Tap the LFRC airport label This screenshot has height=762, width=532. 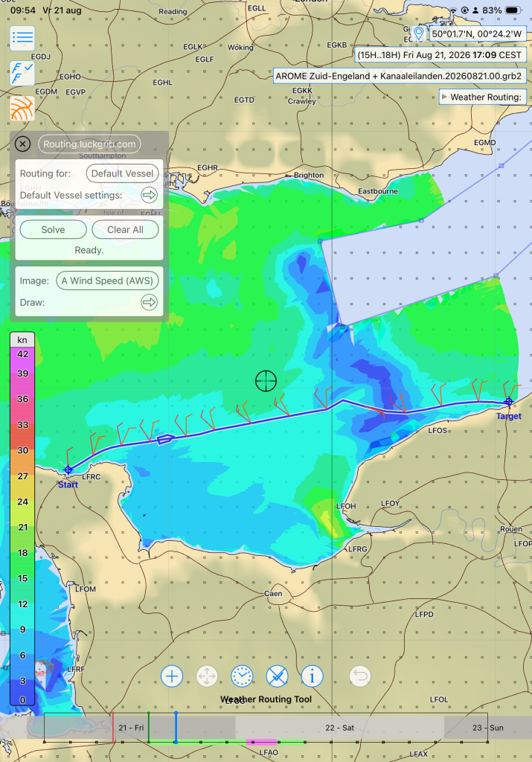[91, 477]
